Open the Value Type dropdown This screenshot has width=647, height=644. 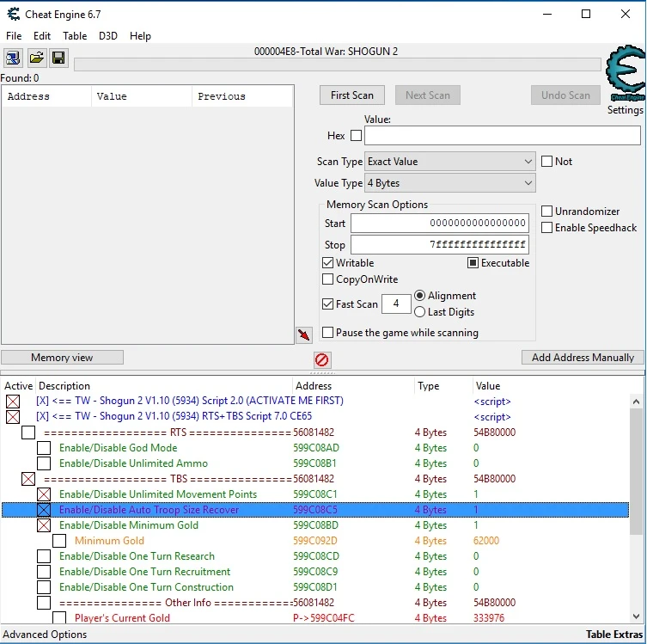tap(450, 183)
